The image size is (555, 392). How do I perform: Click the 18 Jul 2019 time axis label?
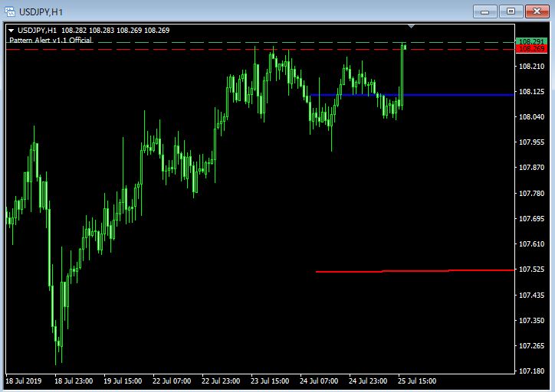[x=23, y=381]
